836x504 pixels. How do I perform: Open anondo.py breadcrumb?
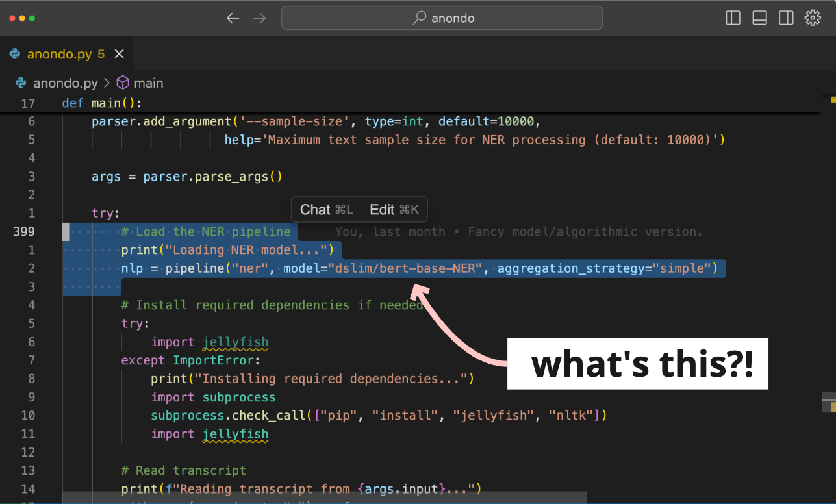[65, 83]
